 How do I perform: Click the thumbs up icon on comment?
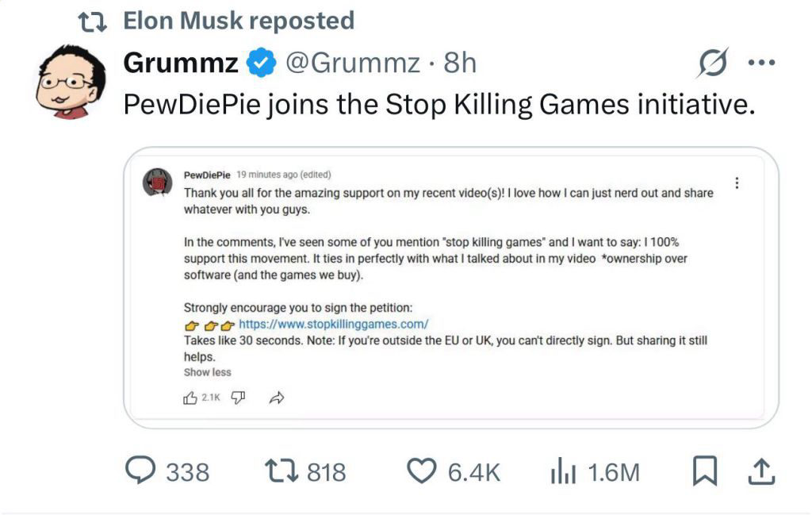(x=190, y=398)
